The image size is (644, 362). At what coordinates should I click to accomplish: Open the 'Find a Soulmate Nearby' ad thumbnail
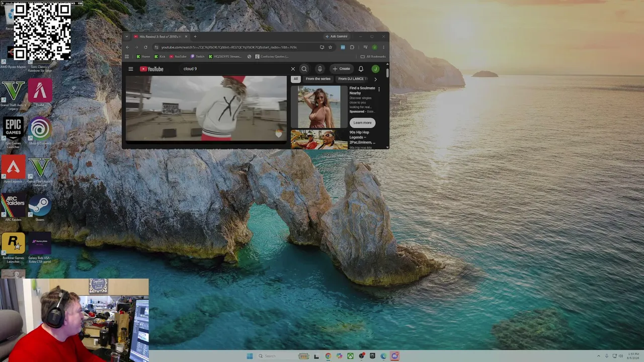[319, 107]
